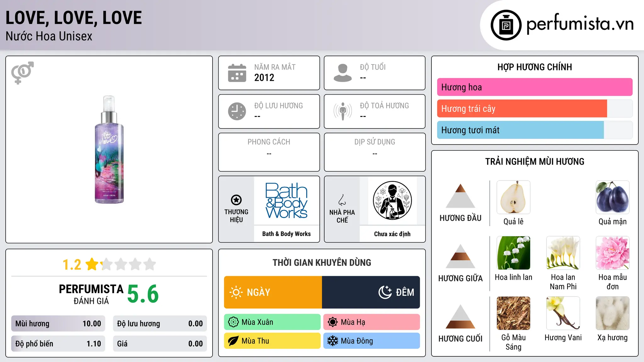Click the unisex gender symbol icon
Screen dimensions: 644x362
[22, 73]
